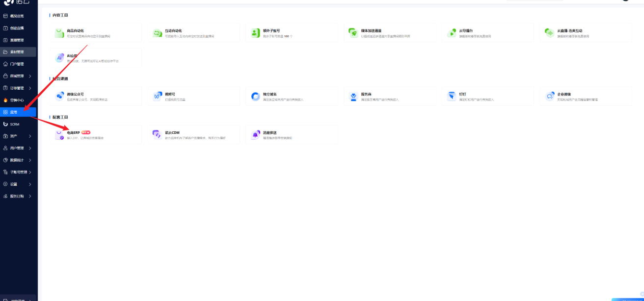This screenshot has height=301, width=644.
Task: Select the 钉钉 app icon
Action: (x=452, y=96)
